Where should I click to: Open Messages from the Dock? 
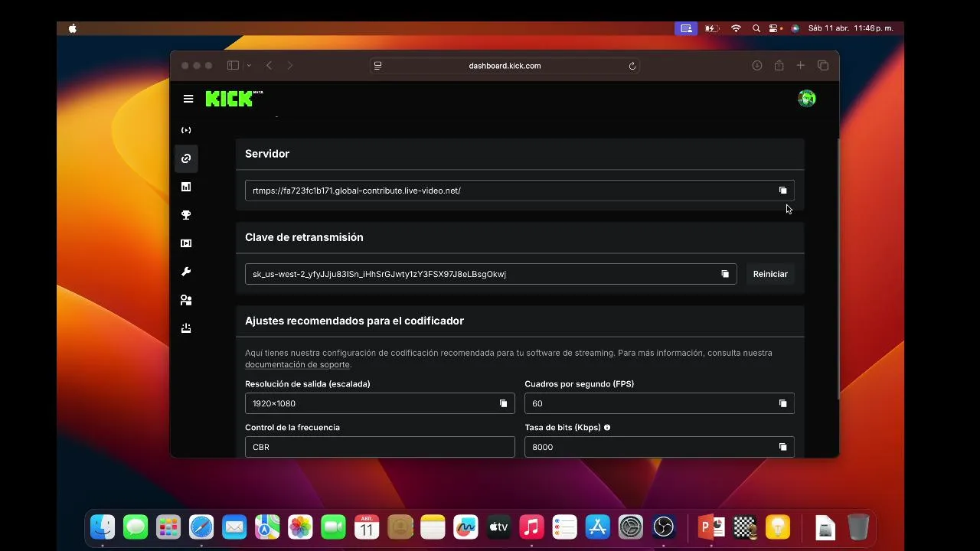(x=136, y=527)
